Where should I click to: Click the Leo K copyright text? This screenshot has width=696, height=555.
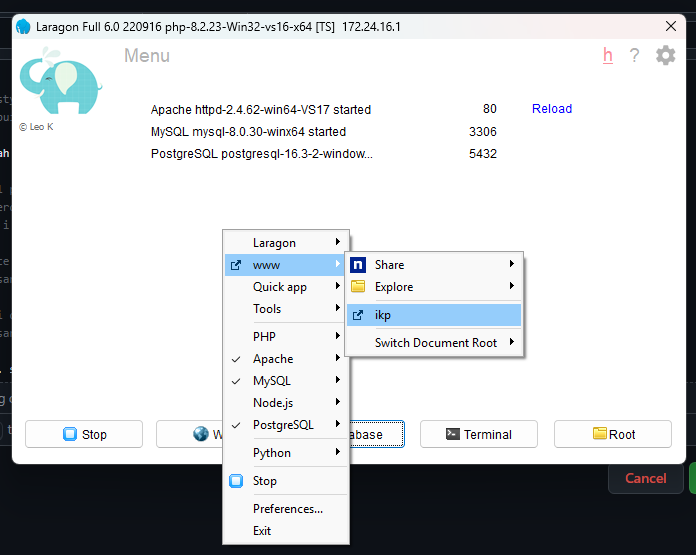pos(36,127)
